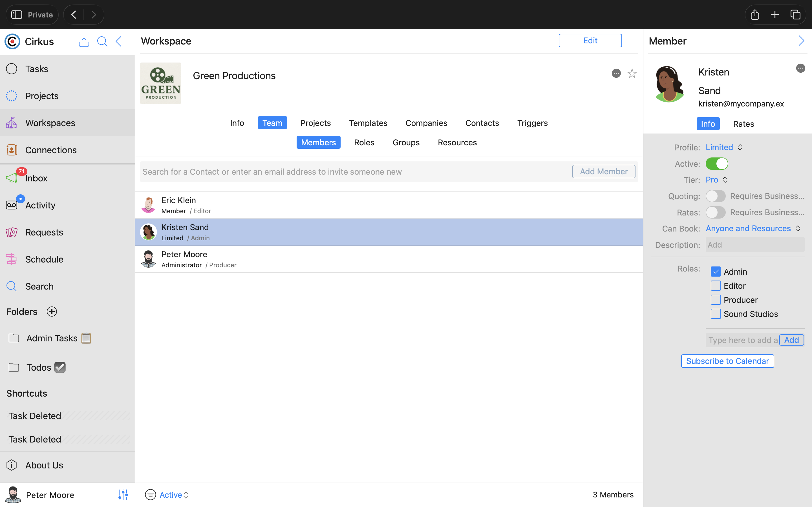Open the Inbox megaphone icon
This screenshot has height=507, width=812.
coord(12,178)
